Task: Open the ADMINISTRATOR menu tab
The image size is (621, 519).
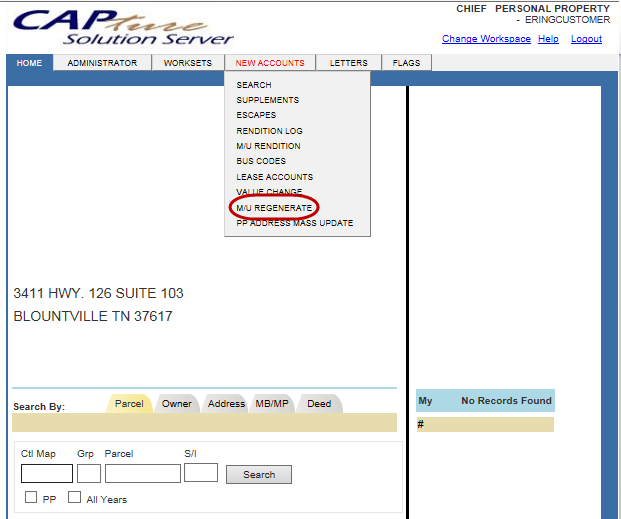Action: point(102,63)
